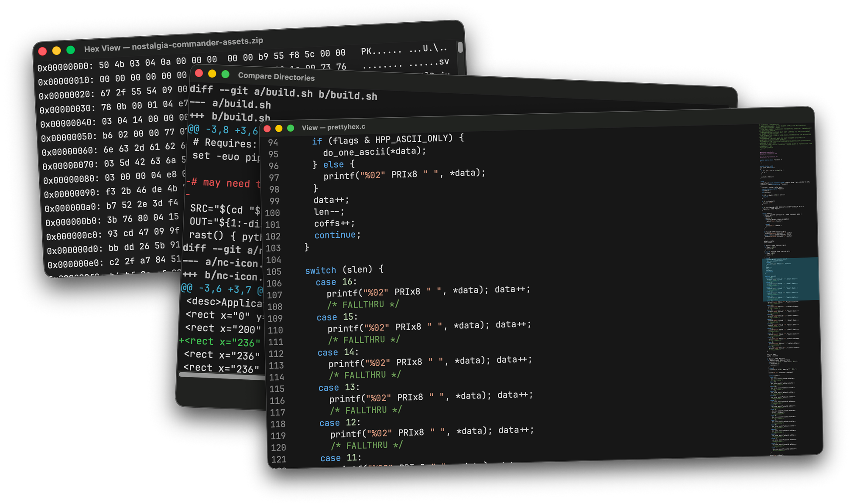Click the 'switch (slen) {' line

point(344,269)
